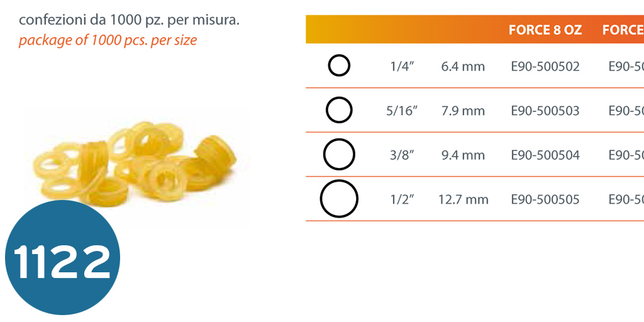Choose product code E90-500504
Viewport: 644px width, 322px height.
tap(545, 155)
